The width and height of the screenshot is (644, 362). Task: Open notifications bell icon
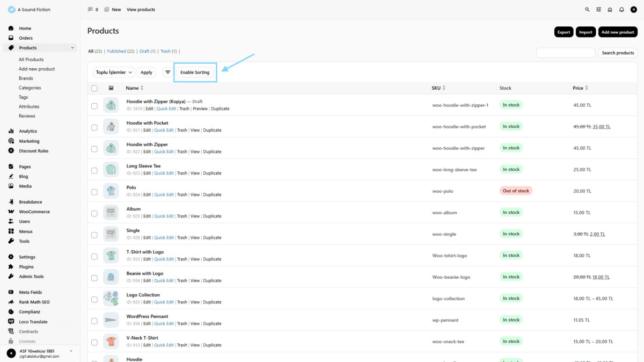621,10
